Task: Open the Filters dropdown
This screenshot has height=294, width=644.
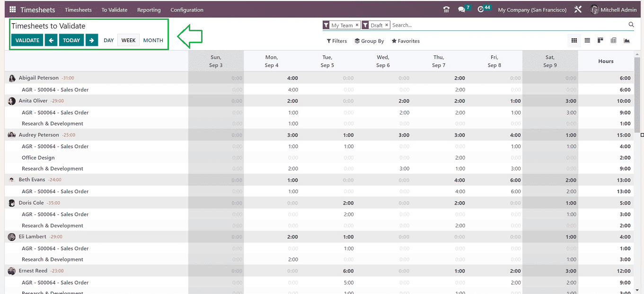Action: [337, 41]
